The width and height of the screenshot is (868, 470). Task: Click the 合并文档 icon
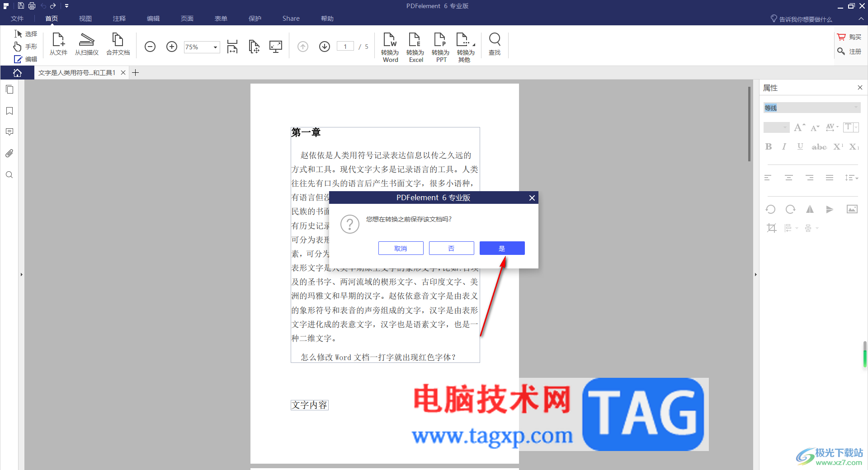(x=118, y=44)
